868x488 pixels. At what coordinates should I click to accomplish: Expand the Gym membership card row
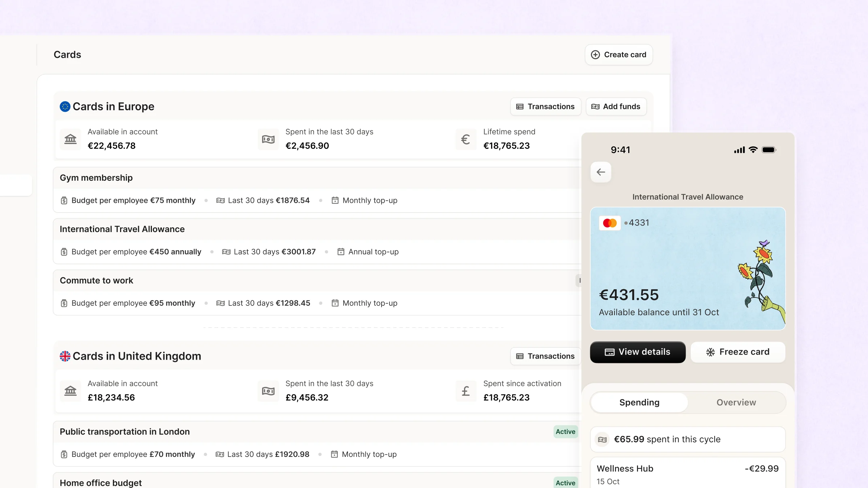pos(96,178)
